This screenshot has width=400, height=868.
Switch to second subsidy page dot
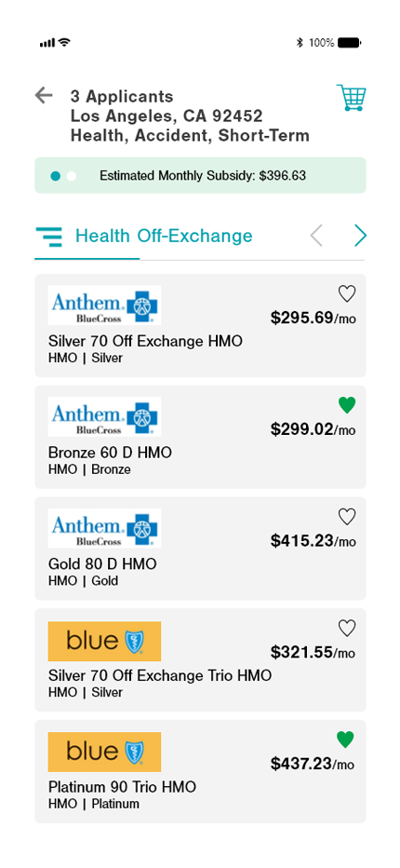click(x=71, y=176)
